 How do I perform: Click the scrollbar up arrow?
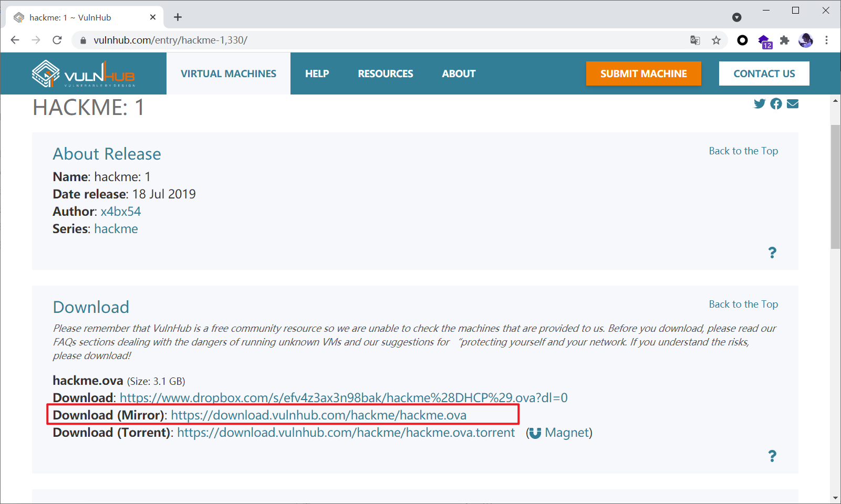tap(836, 100)
